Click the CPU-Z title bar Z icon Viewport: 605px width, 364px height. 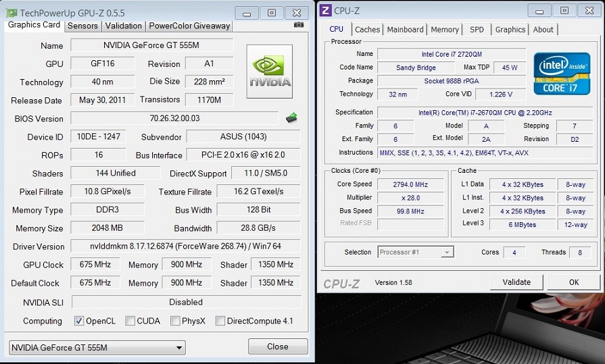pyautogui.click(x=326, y=10)
